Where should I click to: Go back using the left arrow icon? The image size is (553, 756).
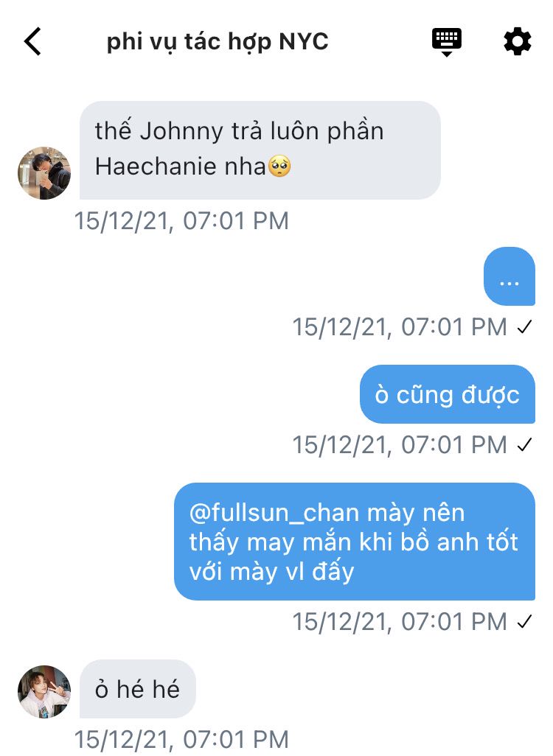pos(33,41)
